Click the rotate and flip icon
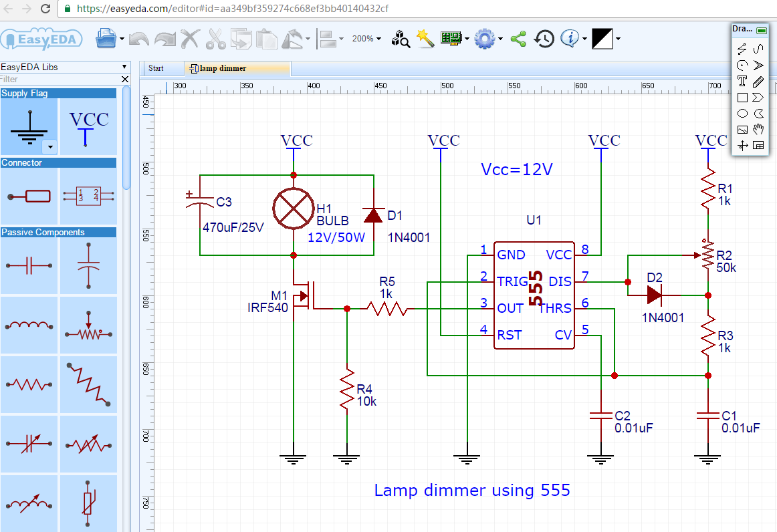 coord(293,39)
